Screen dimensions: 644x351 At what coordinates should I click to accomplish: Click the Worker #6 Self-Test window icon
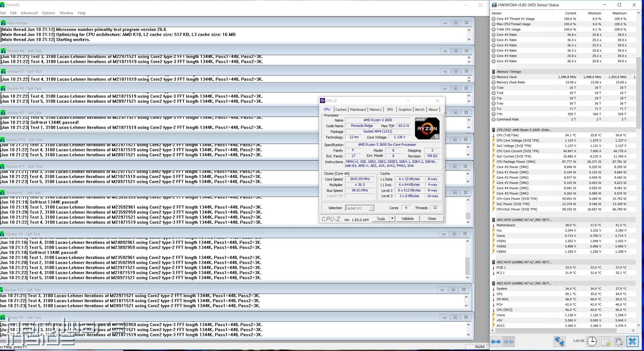(3, 51)
